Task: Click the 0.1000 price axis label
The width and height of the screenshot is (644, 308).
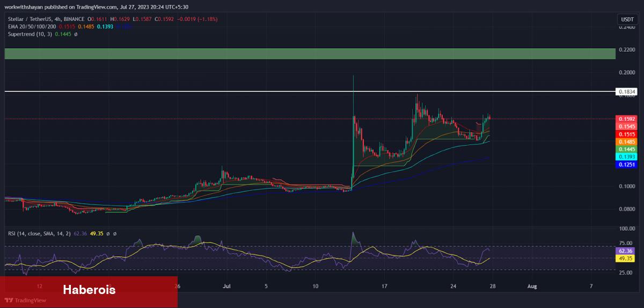Action: tap(627, 186)
